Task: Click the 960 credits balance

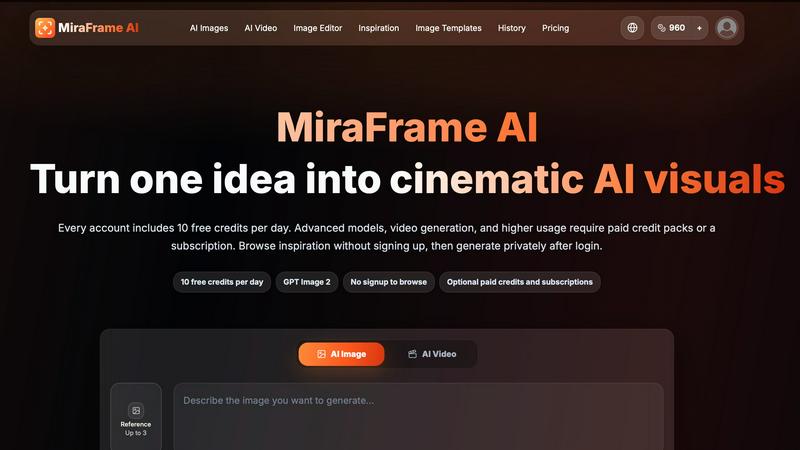Action: pos(671,28)
